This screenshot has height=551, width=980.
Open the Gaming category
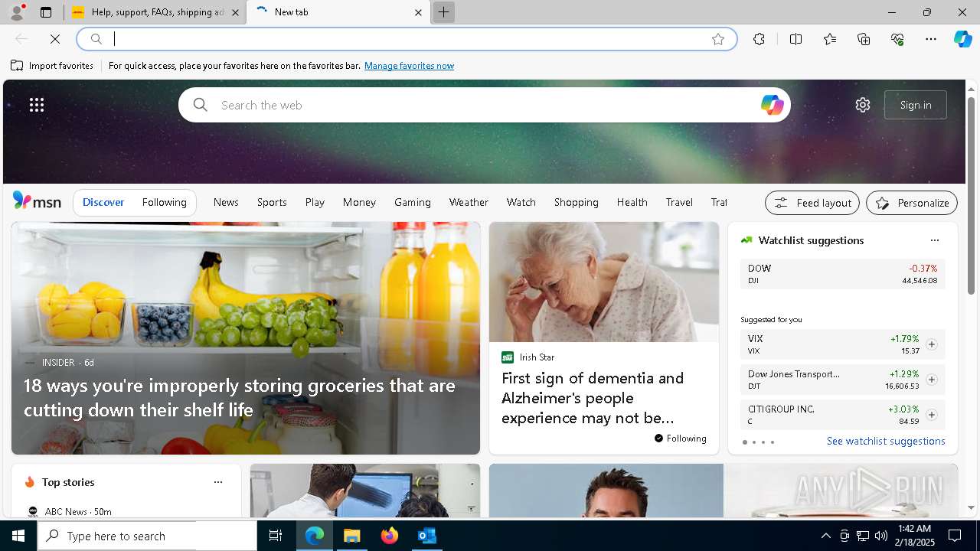413,202
